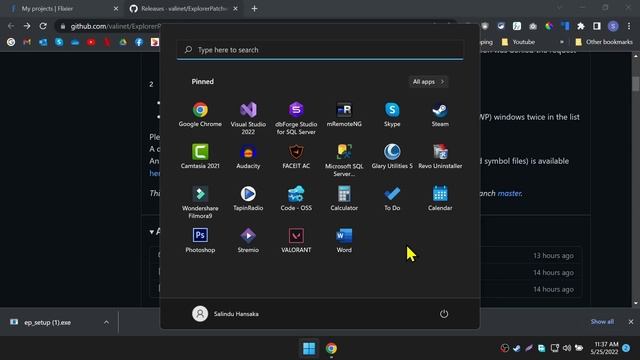This screenshot has width=640, height=360.
Task: Open volume control in system tray
Action: (x=567, y=348)
